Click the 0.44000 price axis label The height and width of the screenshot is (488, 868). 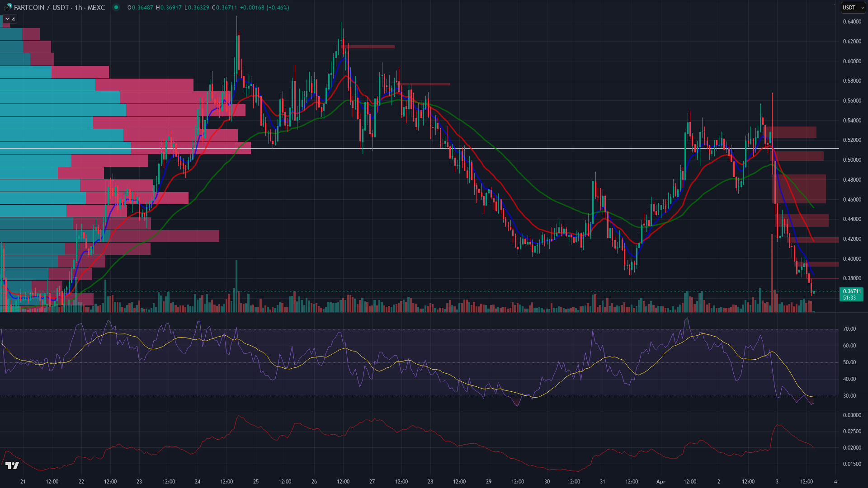point(852,219)
